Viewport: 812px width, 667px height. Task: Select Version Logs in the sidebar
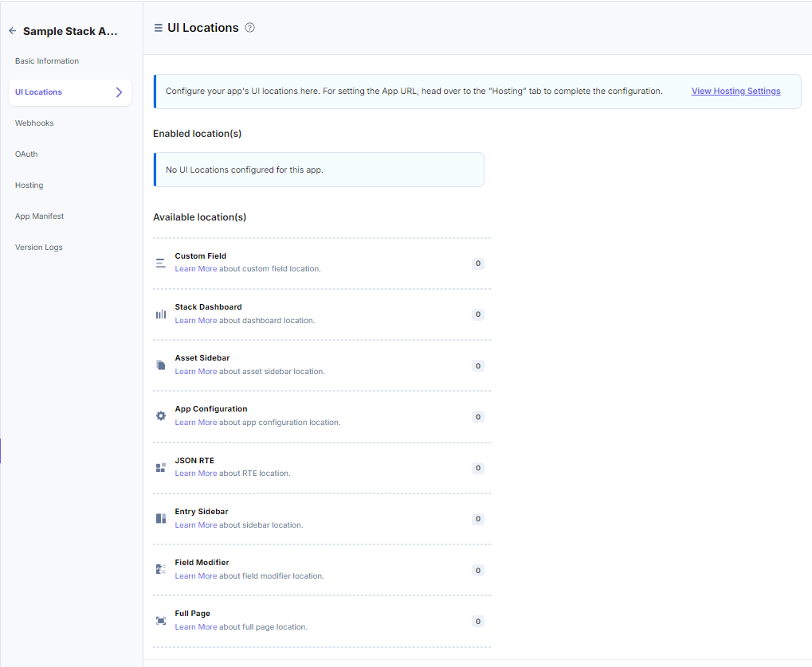tap(39, 247)
